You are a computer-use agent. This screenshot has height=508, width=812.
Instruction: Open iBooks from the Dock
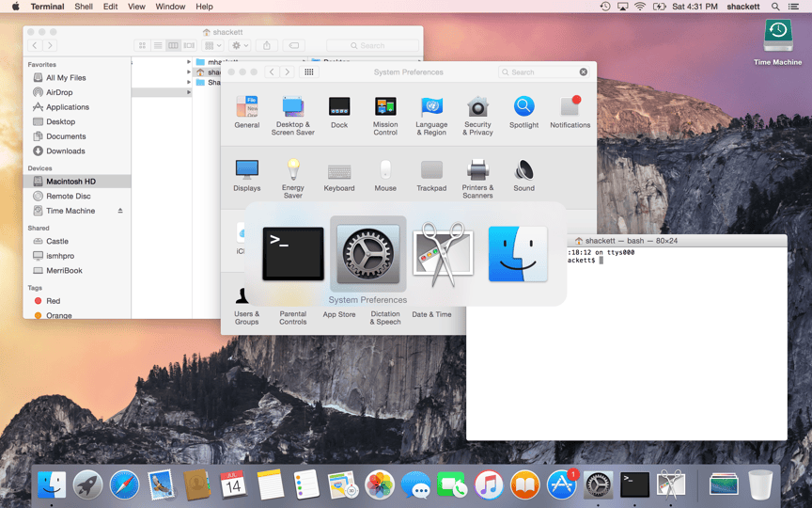525,485
